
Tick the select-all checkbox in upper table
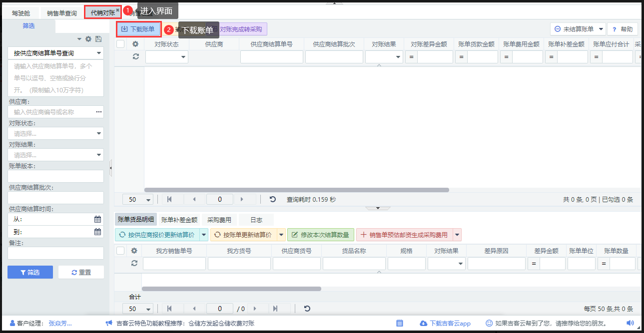120,44
